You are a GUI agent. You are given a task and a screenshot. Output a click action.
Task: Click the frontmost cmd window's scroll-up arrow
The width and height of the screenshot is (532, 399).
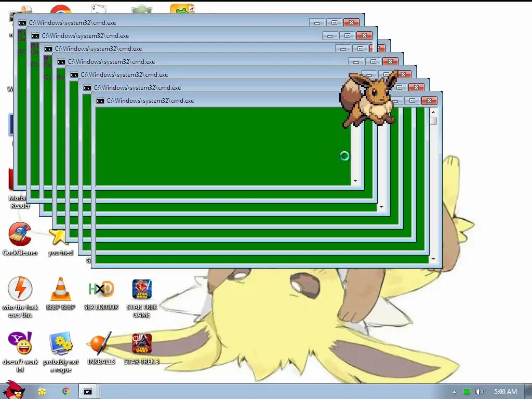point(433,112)
